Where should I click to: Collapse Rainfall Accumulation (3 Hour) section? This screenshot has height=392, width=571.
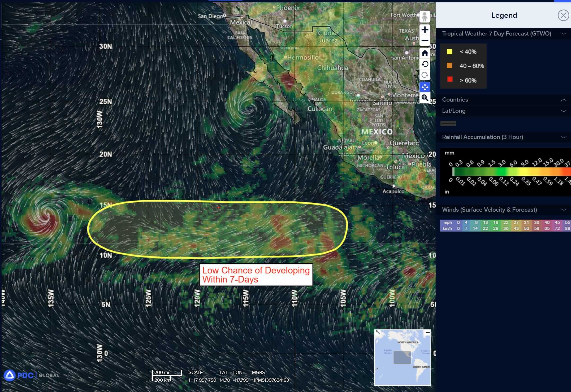(564, 137)
